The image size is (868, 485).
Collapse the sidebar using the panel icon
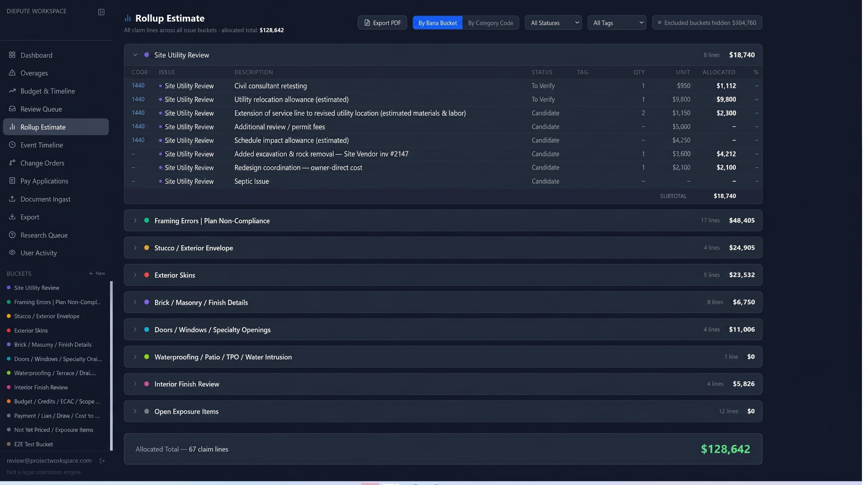click(101, 12)
